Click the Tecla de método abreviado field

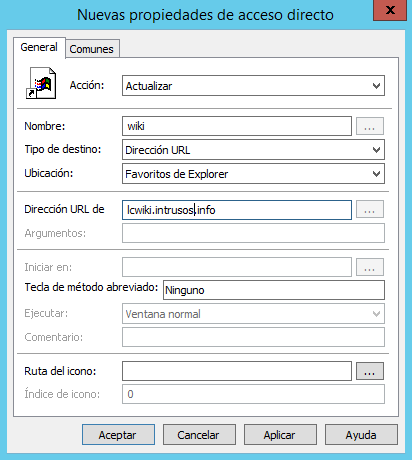pos(274,290)
